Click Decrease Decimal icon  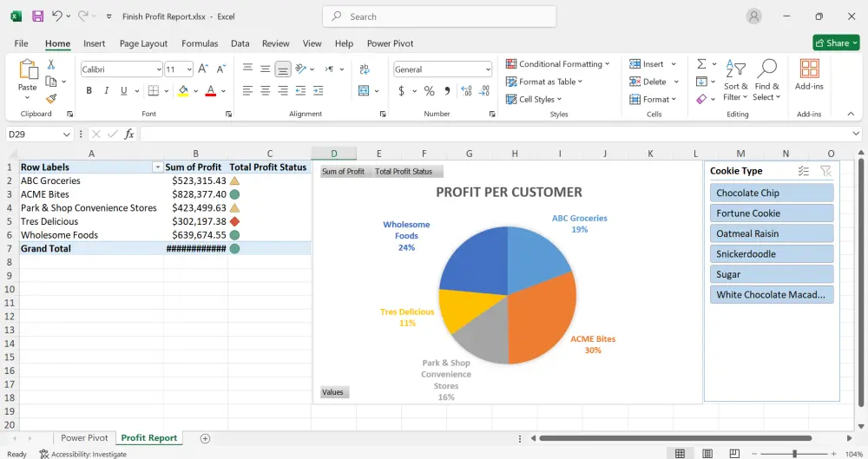coord(484,91)
